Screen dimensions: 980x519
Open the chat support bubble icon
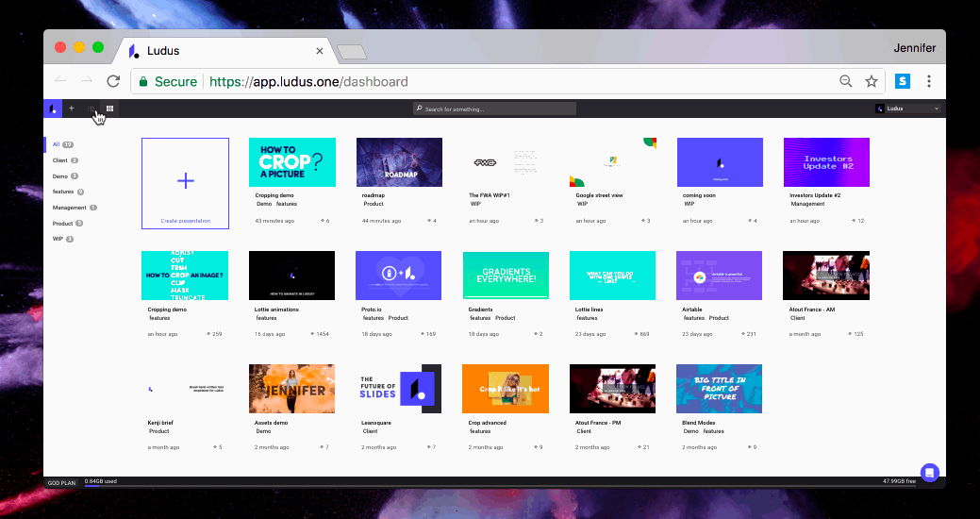pyautogui.click(x=929, y=473)
